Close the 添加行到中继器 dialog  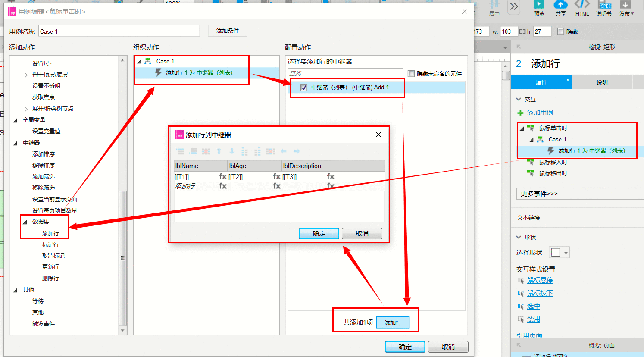[x=378, y=135]
